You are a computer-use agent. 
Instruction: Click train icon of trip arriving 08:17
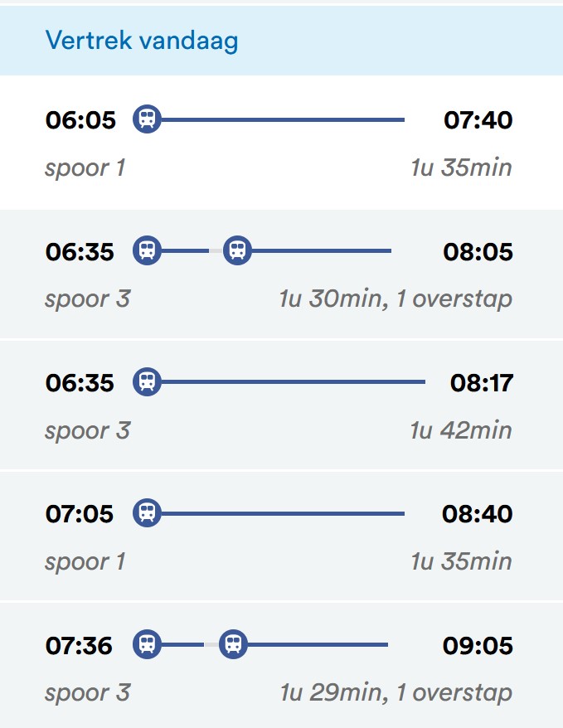click(147, 381)
